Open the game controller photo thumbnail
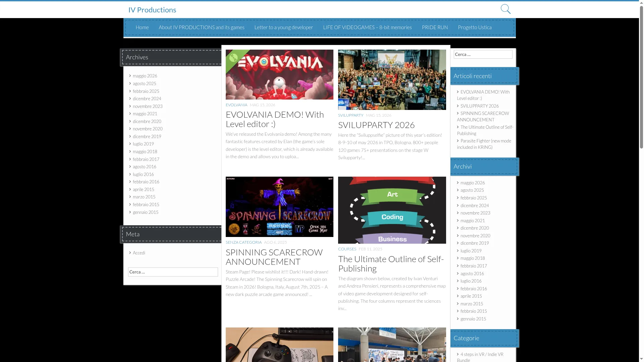The image size is (644, 362). (x=279, y=345)
